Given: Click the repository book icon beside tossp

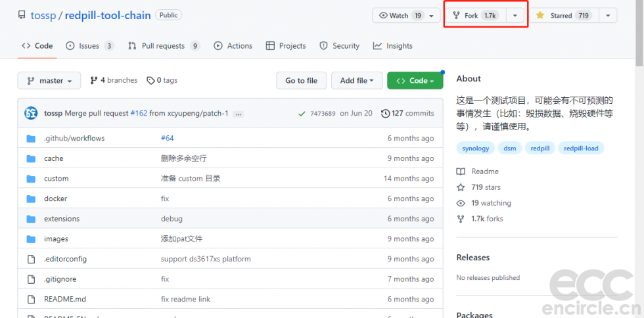Looking at the screenshot, I should click(21, 16).
